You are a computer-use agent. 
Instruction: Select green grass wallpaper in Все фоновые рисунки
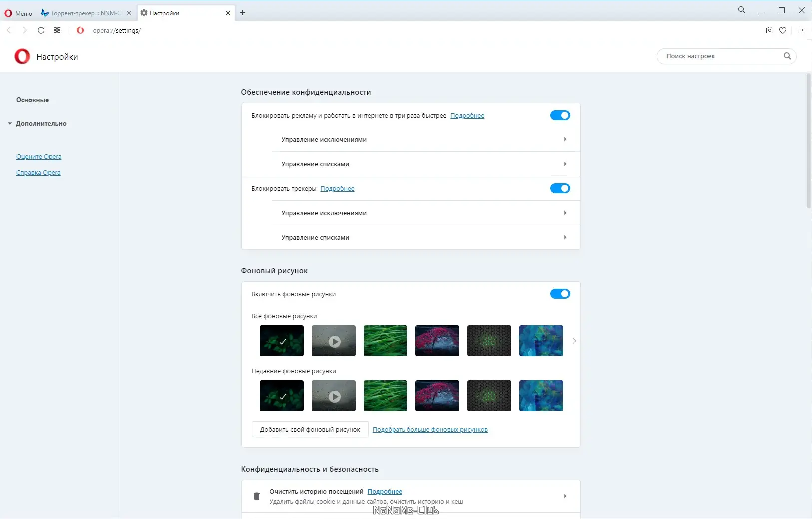coord(386,341)
